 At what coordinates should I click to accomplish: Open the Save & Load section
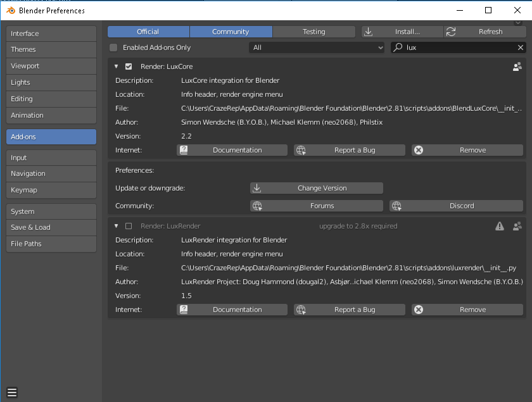(51, 227)
